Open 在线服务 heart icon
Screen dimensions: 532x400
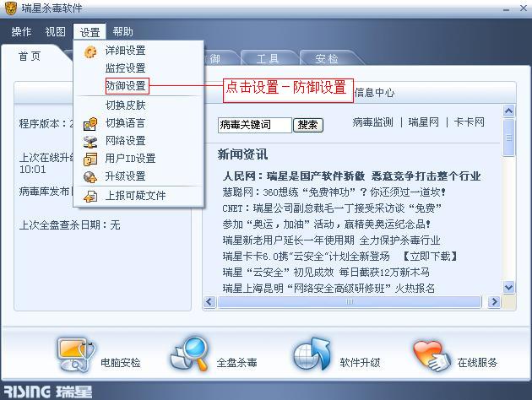[x=432, y=355]
